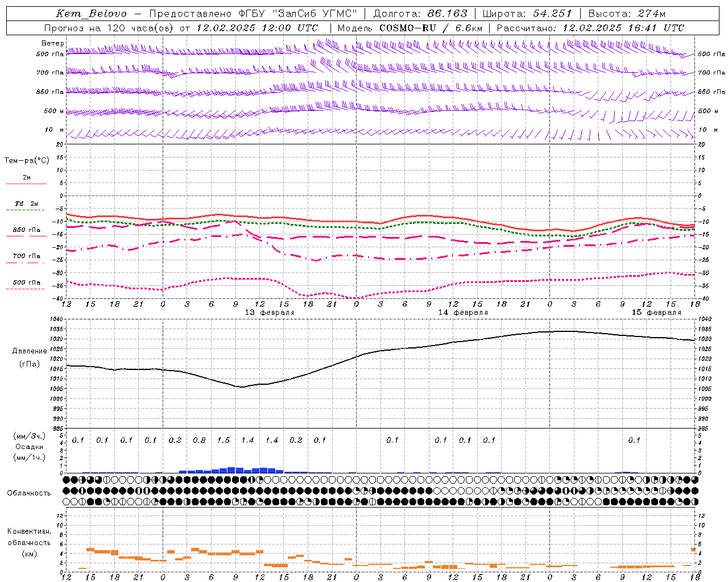Click the (гПа) unit under Давление
The image size is (728, 582).
(30, 364)
